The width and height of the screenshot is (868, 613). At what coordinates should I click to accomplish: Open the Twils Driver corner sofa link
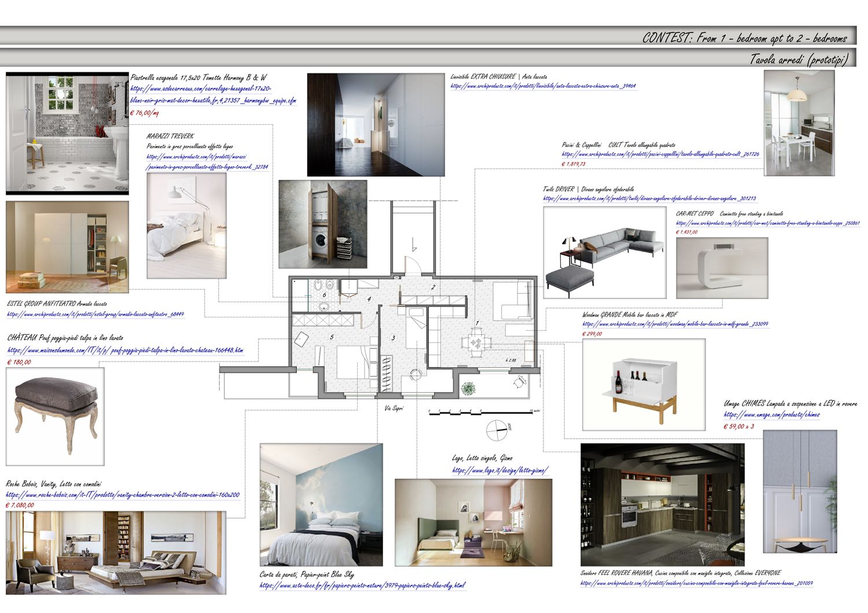pos(649,199)
